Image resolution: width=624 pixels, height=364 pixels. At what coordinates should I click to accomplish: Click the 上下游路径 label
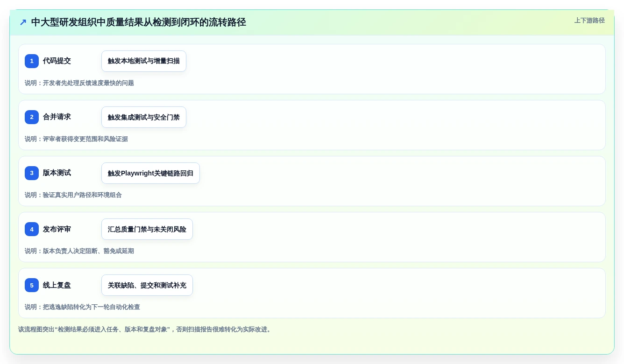pos(589,21)
